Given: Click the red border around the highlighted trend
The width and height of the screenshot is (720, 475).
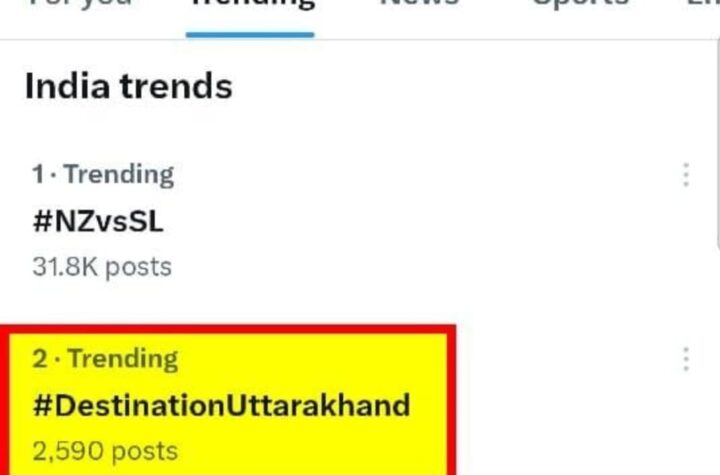Looking at the screenshot, I should click(452, 400).
